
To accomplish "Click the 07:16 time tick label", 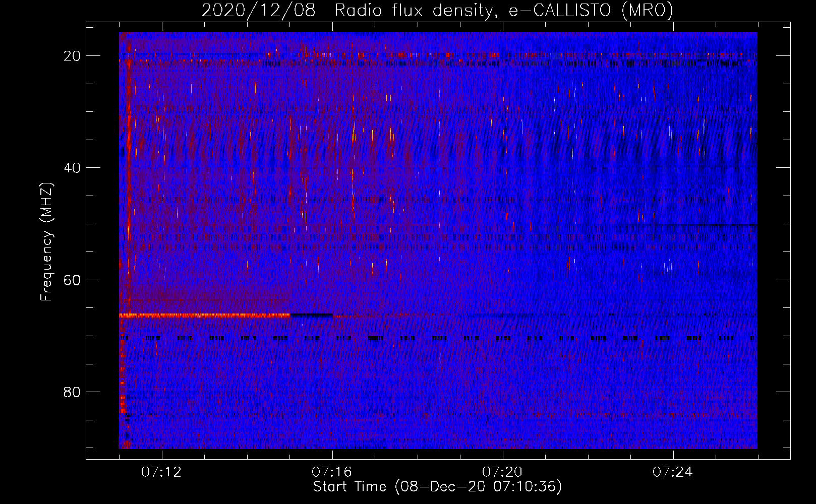I will [x=332, y=472].
